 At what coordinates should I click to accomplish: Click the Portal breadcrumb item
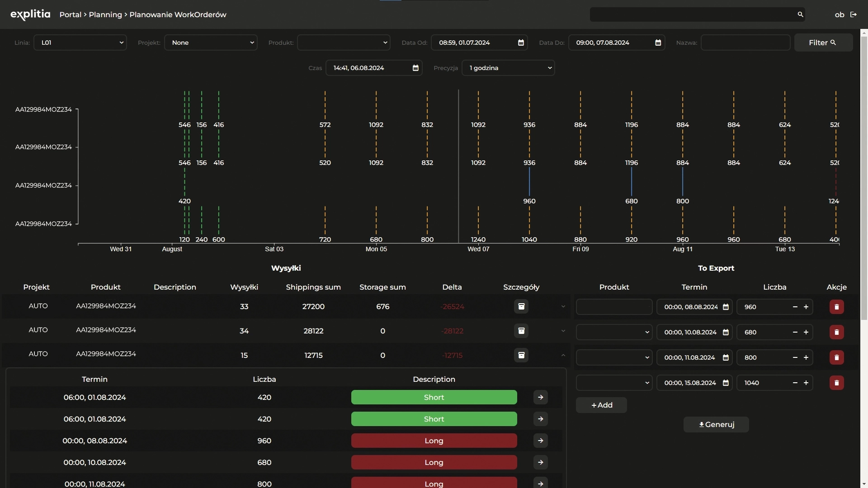(71, 14)
